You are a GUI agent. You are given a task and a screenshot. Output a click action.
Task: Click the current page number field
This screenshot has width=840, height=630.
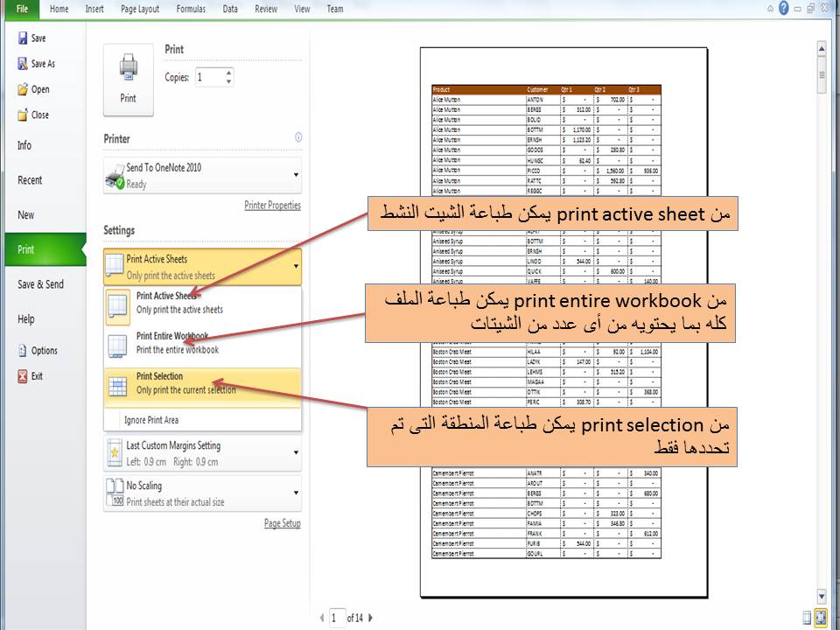pos(336,618)
